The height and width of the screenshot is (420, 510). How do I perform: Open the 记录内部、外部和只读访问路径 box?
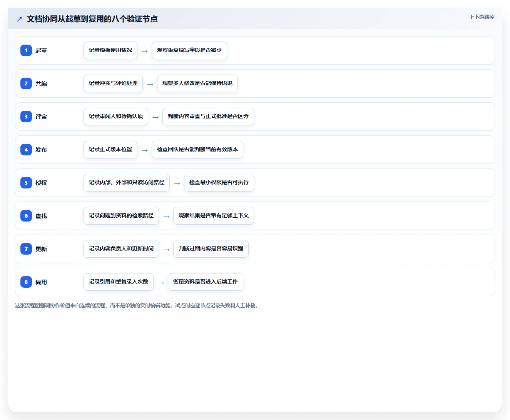click(127, 183)
